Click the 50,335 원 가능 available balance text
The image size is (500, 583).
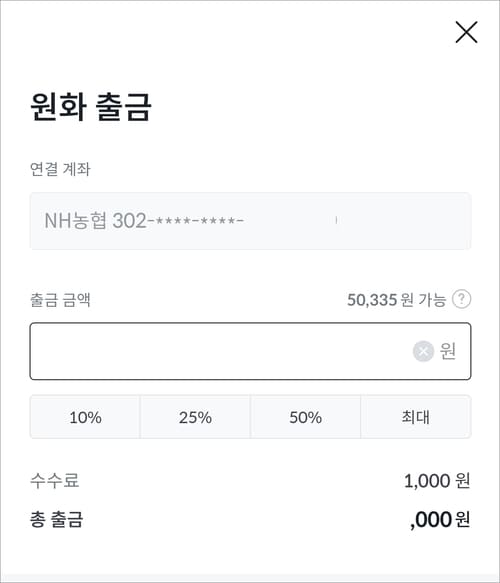pyautogui.click(x=396, y=300)
